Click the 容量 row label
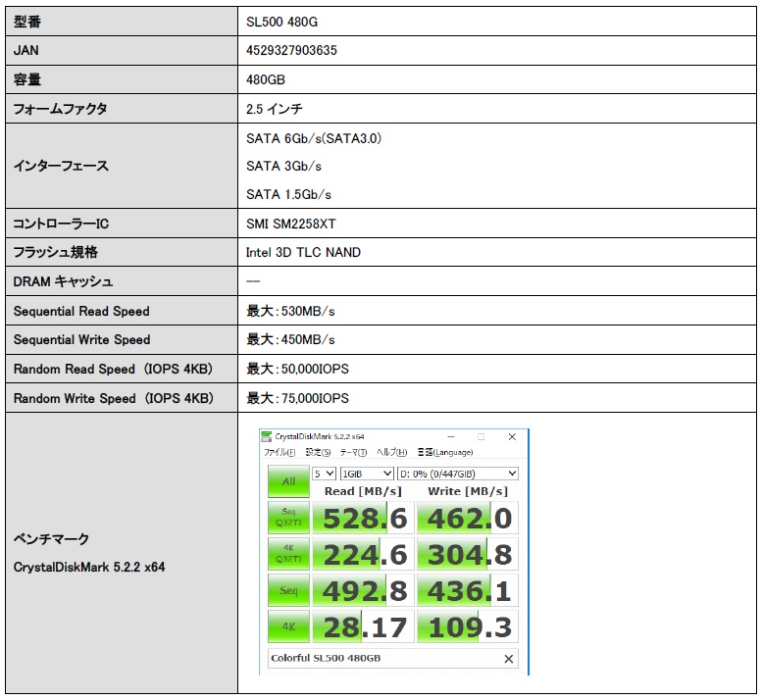The height and width of the screenshot is (700, 762). (x=27, y=79)
